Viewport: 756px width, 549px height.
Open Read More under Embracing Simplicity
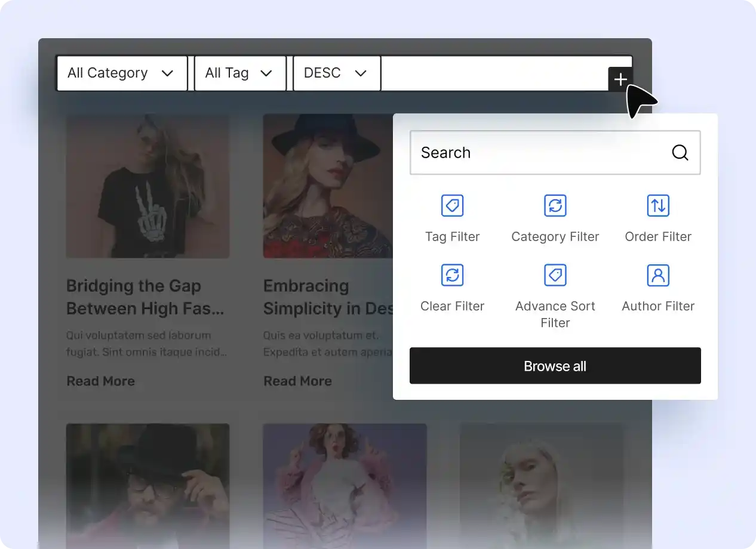coord(297,381)
